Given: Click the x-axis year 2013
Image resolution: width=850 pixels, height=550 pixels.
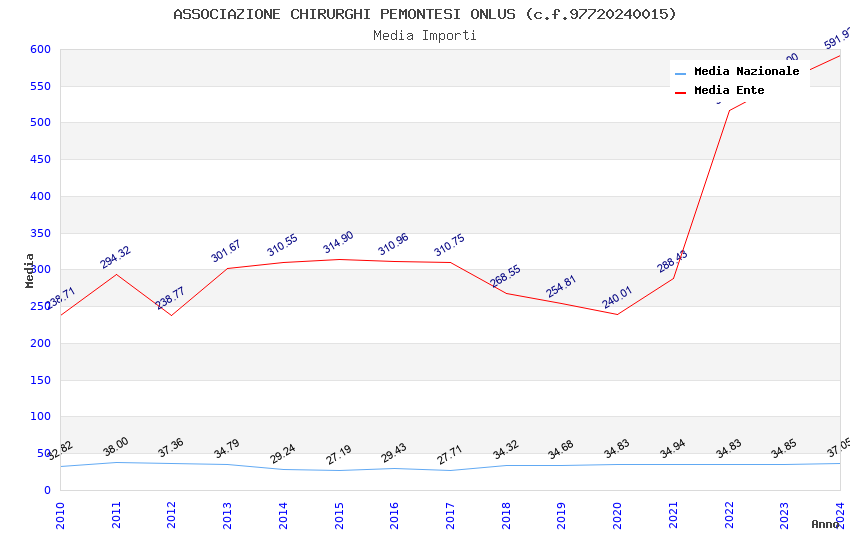Looking at the screenshot, I should coord(227,515).
